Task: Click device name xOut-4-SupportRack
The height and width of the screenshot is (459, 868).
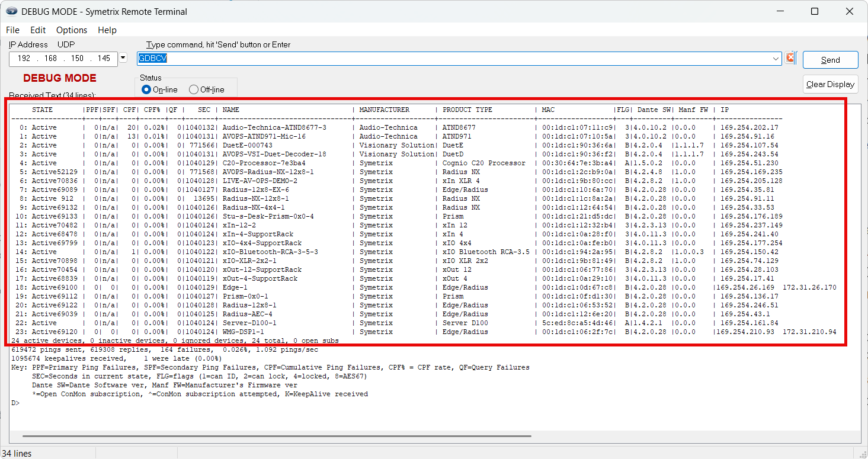Action: [260, 278]
